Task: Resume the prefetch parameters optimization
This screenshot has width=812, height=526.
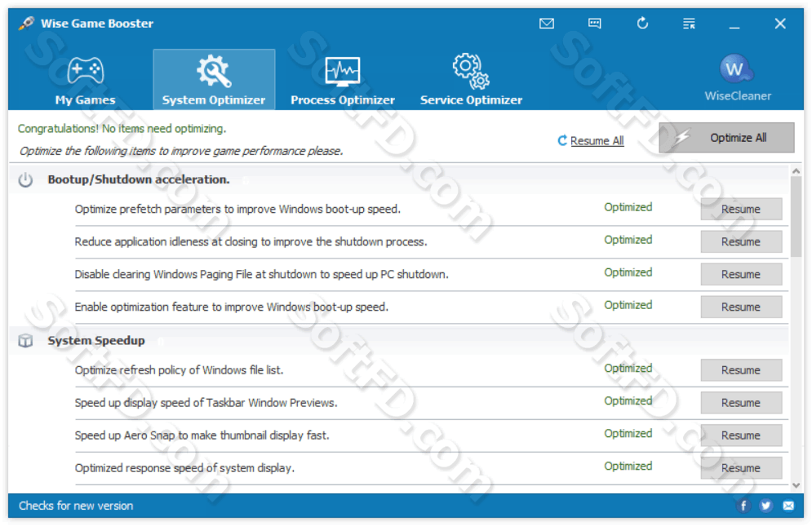Action: (741, 209)
